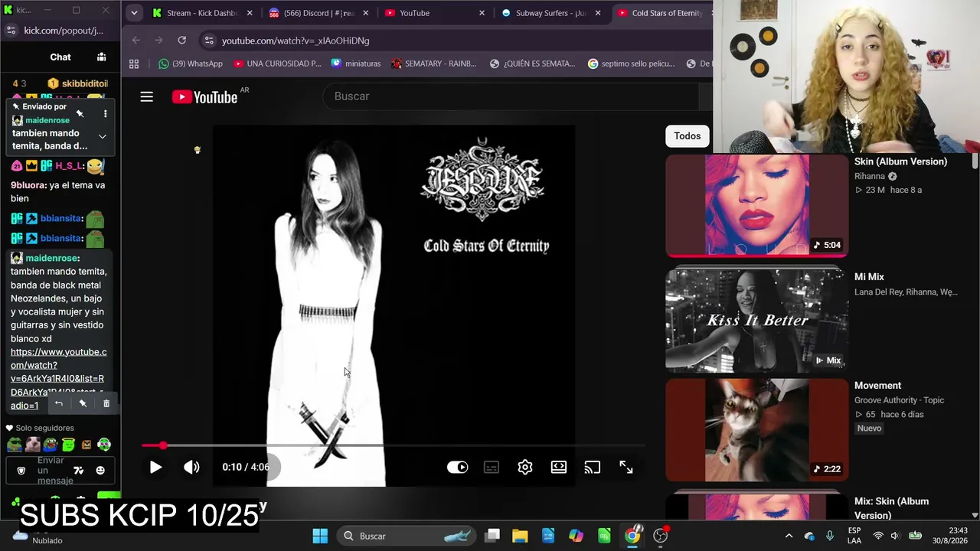Open the miniaturas bookmark
Screen dimensions: 980x551
tap(356, 64)
